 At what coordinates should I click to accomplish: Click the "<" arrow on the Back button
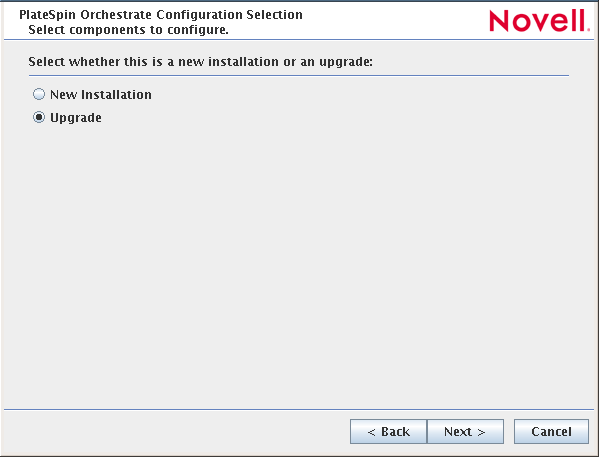[x=371, y=432]
